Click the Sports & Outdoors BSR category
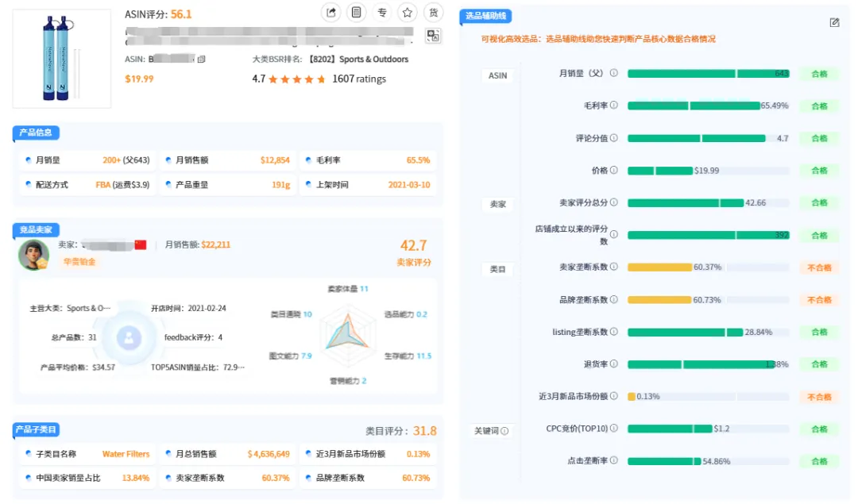The height and width of the screenshot is (504, 858). coord(373,59)
